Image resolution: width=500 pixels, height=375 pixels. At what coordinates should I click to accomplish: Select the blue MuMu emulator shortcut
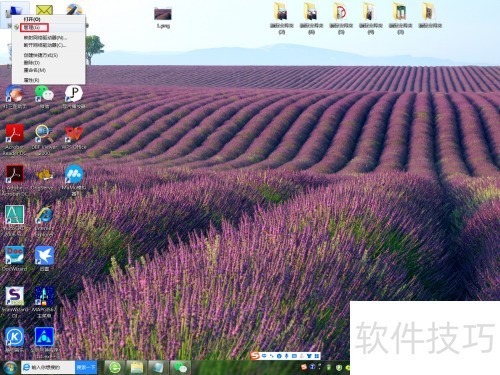[x=74, y=180]
